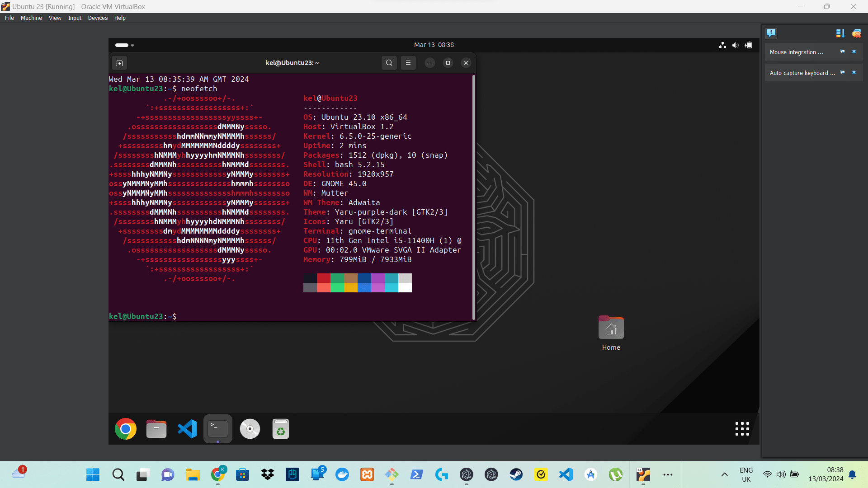Image resolution: width=868 pixels, height=488 pixels.
Task: Open the terminal hamburger menu
Action: point(408,63)
